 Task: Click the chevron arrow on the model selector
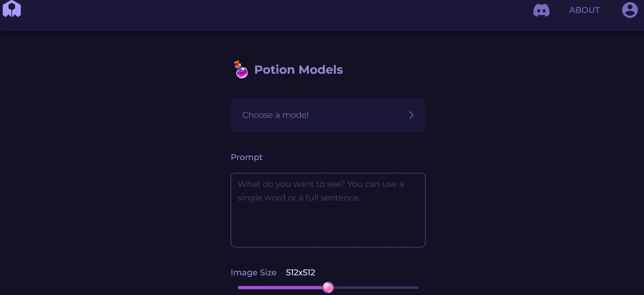coord(411,115)
